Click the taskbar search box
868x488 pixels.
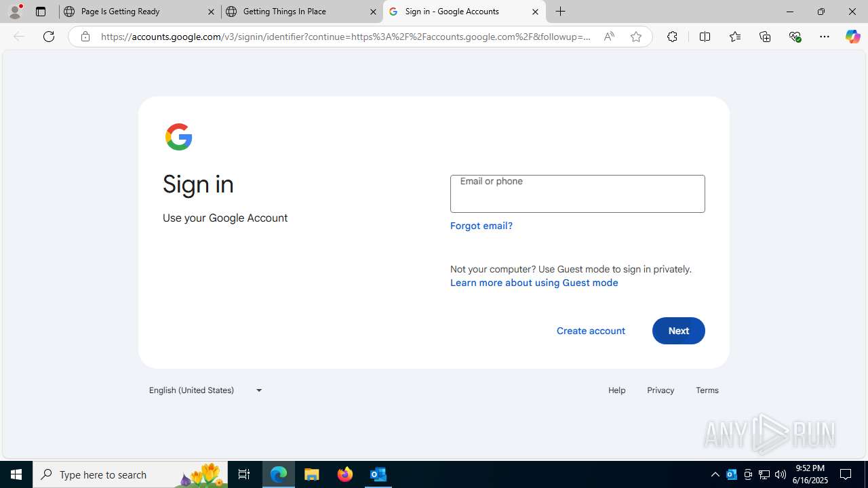click(x=130, y=474)
